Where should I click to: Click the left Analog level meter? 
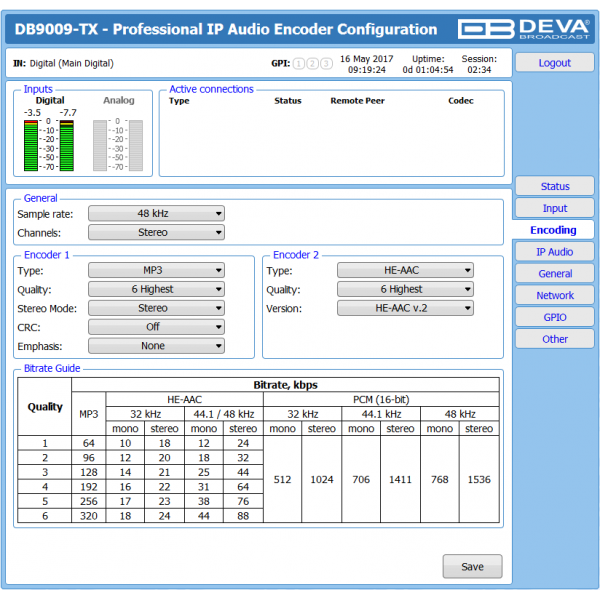pos(100,145)
